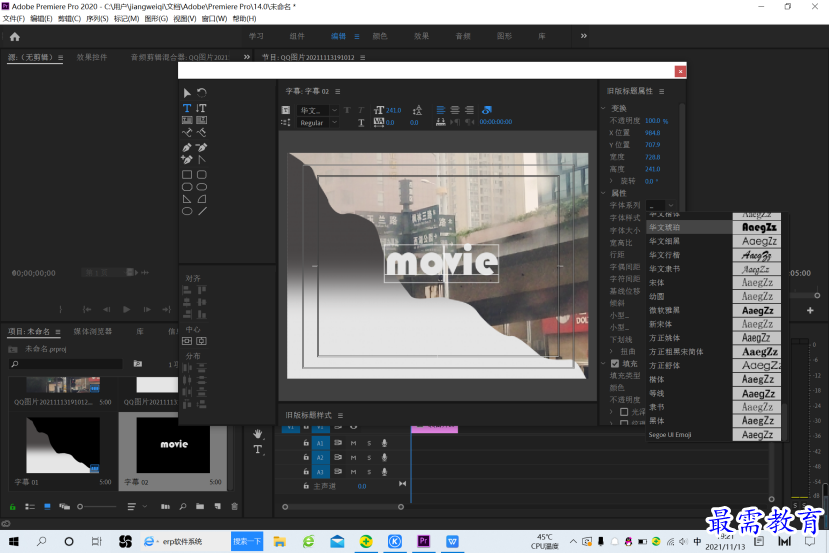Open Premiere Pro from the Windows taskbar
The width and height of the screenshot is (830, 553).
(x=423, y=541)
